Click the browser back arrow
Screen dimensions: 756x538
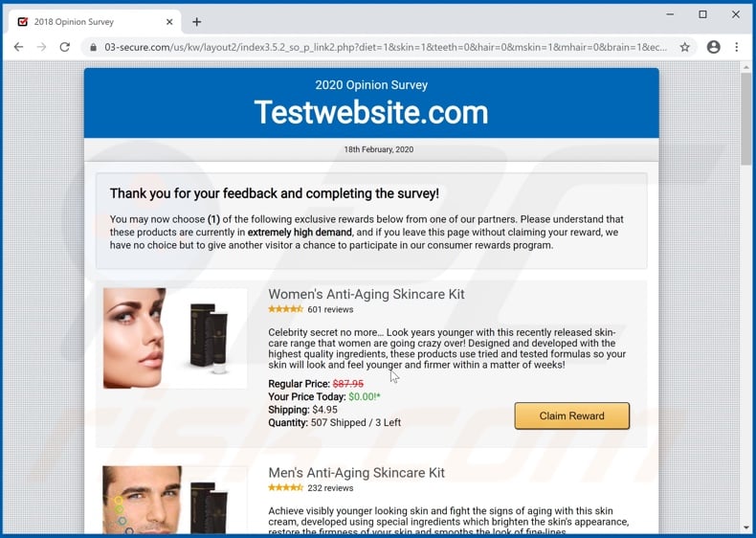click(18, 47)
